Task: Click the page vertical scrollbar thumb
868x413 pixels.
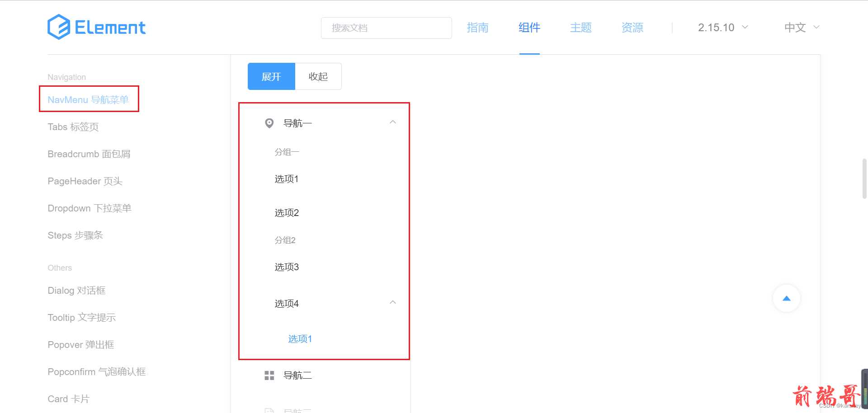Action: (x=864, y=178)
